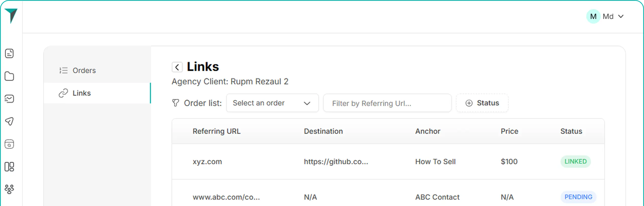Screen dimensions: 644x206
Task: Open the team members sidebar icon
Action: click(9, 189)
